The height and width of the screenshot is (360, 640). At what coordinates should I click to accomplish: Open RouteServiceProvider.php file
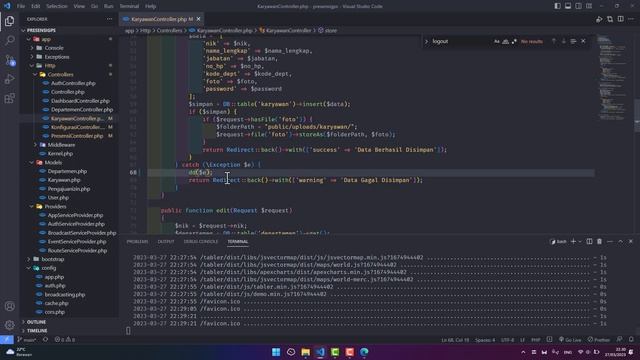click(x=77, y=251)
